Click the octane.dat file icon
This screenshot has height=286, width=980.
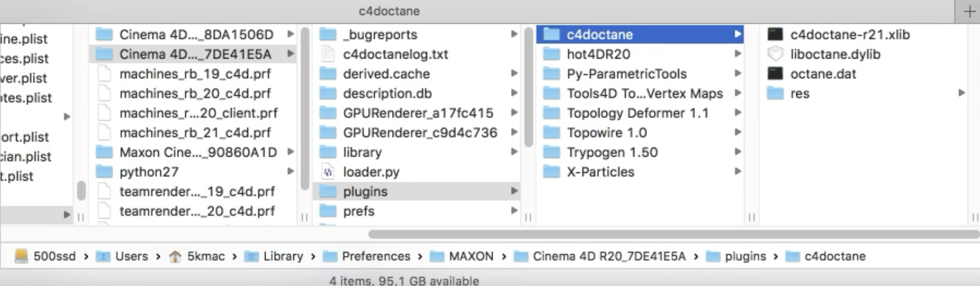(x=775, y=74)
